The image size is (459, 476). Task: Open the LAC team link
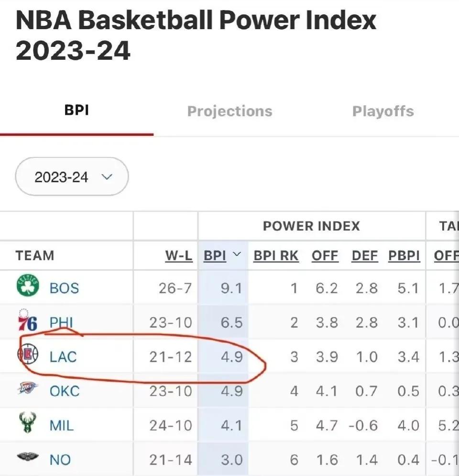point(63,357)
